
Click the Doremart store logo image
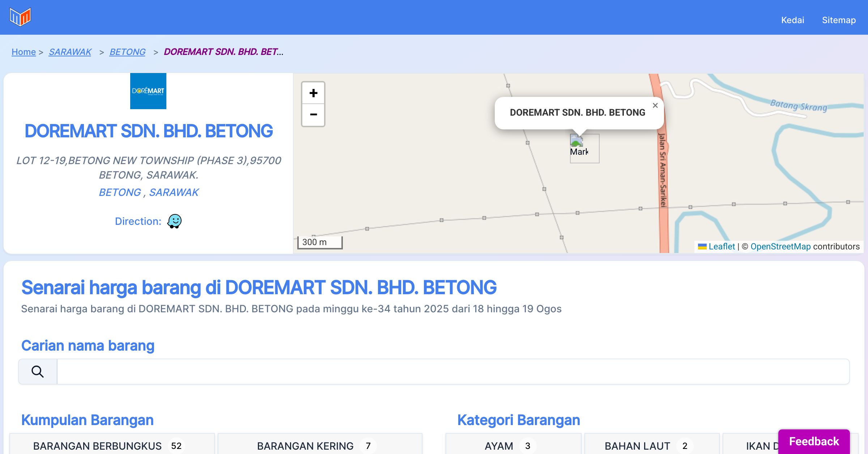tap(148, 91)
